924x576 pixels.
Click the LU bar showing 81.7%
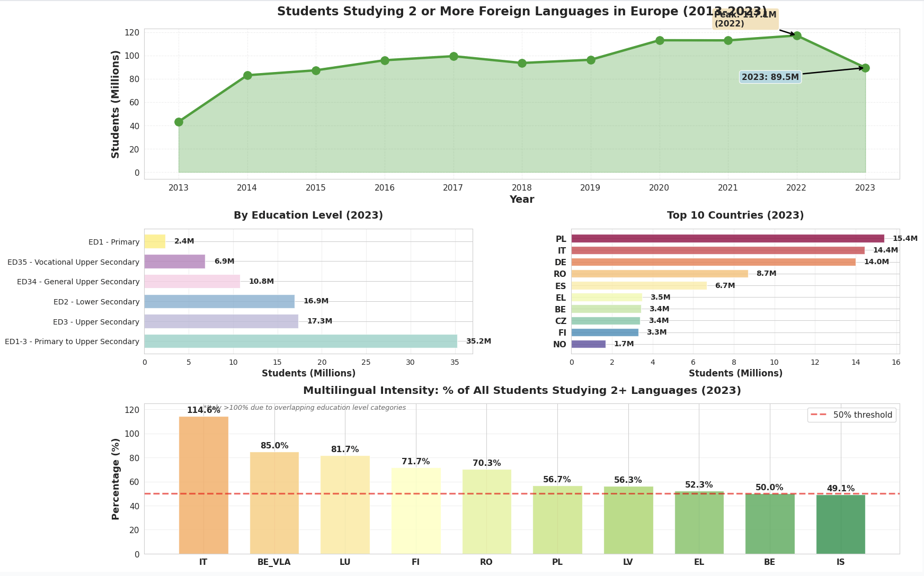[345, 505]
